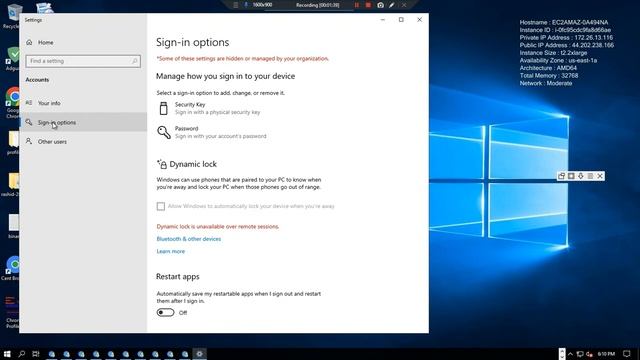The width and height of the screenshot is (640, 360).
Task: Show hidden system tray icons
Action: (570, 354)
